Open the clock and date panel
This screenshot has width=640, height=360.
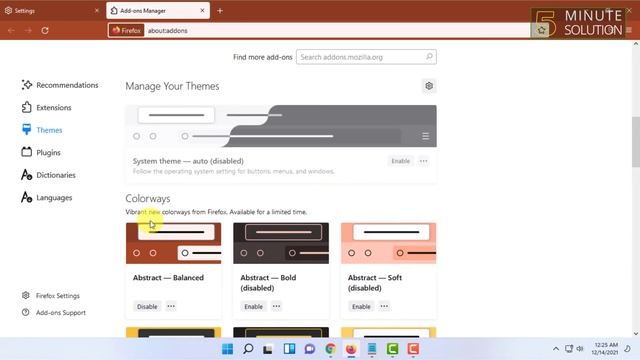pos(605,349)
